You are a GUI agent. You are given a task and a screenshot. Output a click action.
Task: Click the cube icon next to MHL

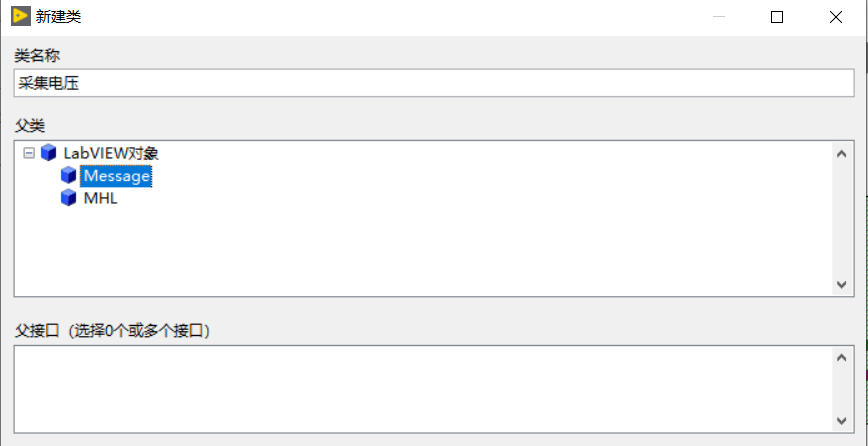pos(69,198)
